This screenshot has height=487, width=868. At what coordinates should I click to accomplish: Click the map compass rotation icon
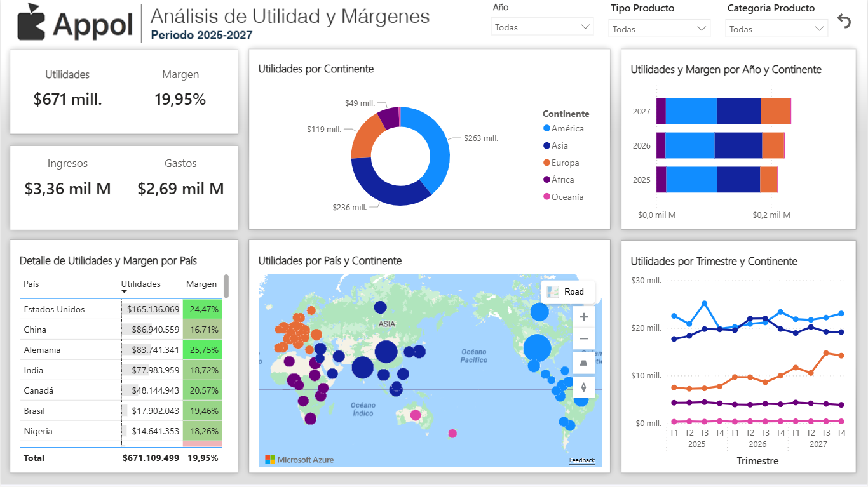click(584, 387)
